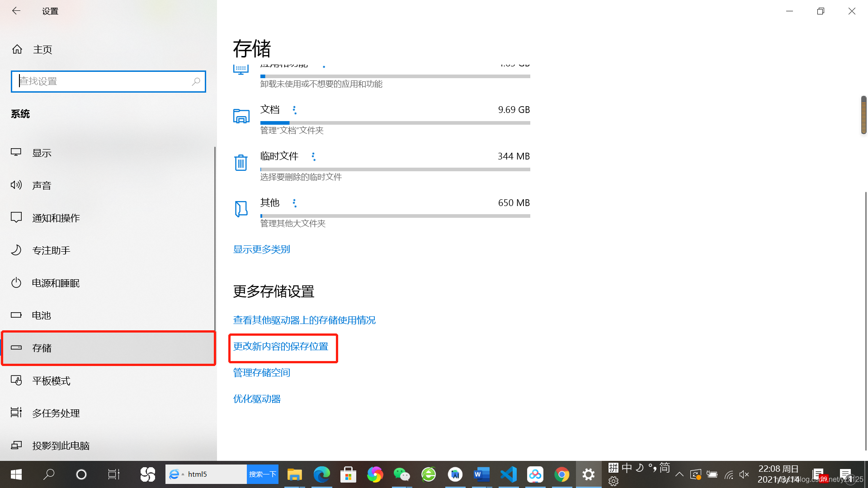Toggle the 中 input language indicator
Viewport: 868px width, 488px height.
pyautogui.click(x=627, y=468)
